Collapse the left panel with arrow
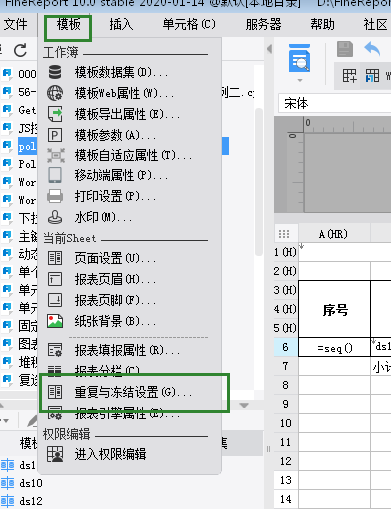Screen dimensions: 391x509 [x=269, y=49]
